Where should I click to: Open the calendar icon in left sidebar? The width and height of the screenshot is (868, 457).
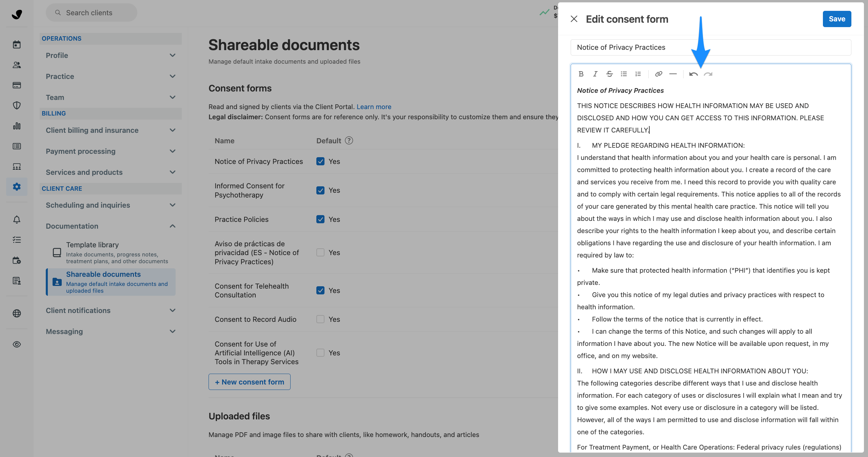point(17,44)
